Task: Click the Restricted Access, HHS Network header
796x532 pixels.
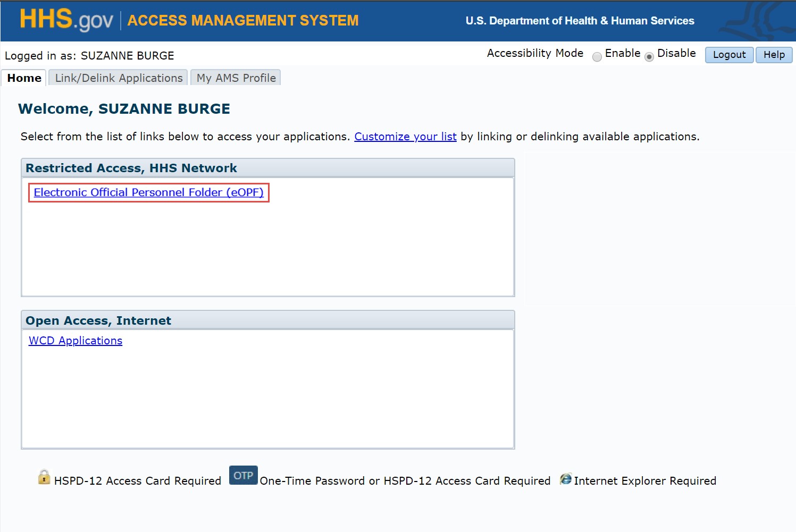Action: click(131, 168)
